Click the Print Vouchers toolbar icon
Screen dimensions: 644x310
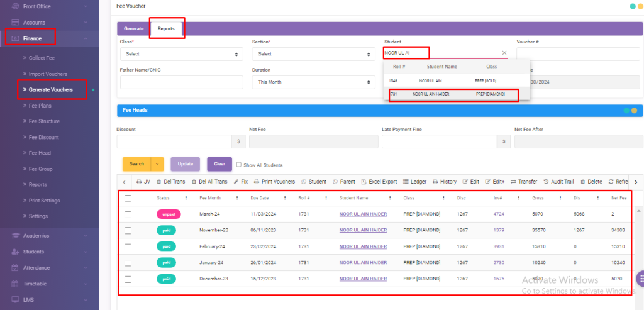coord(257,182)
